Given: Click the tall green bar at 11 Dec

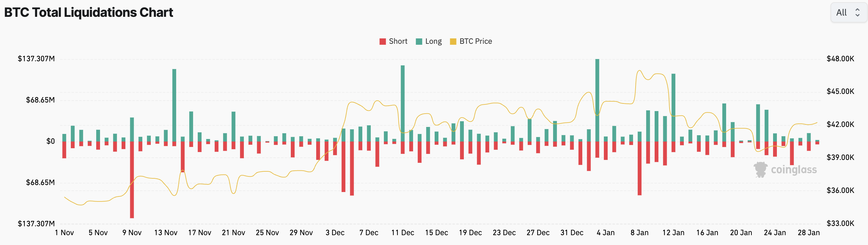Looking at the screenshot, I should (403, 101).
